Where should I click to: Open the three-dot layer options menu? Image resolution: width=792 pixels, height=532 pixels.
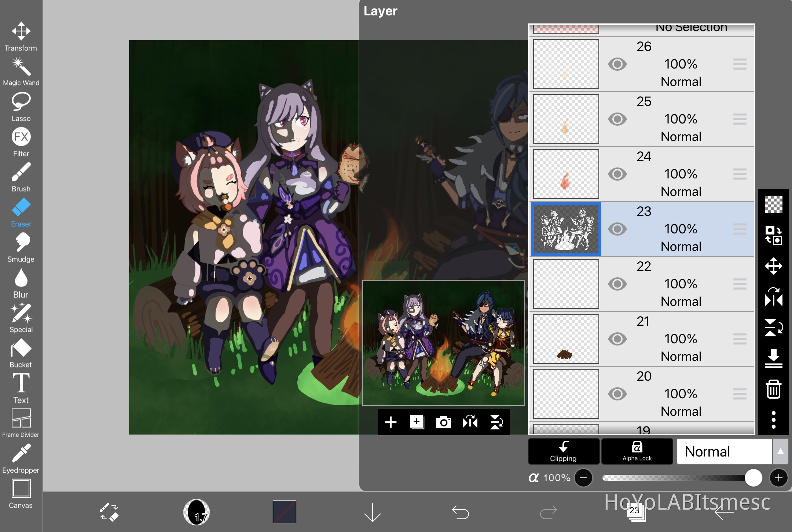click(773, 420)
